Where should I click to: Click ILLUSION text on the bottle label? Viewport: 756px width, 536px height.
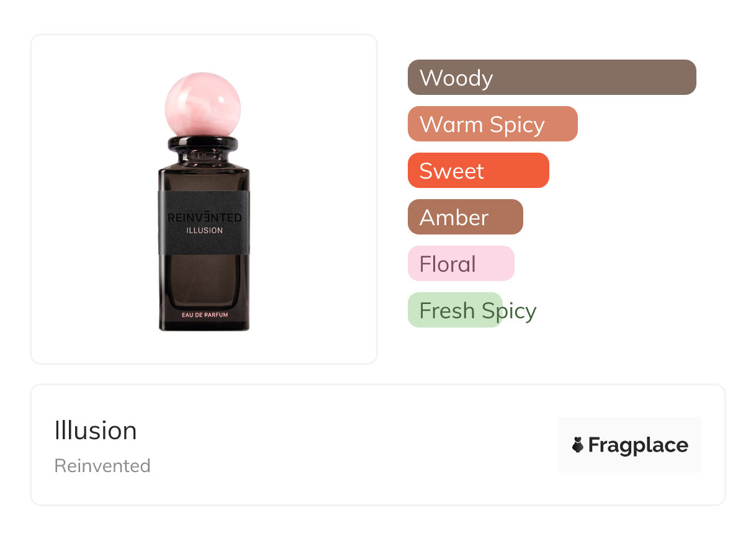pos(204,231)
